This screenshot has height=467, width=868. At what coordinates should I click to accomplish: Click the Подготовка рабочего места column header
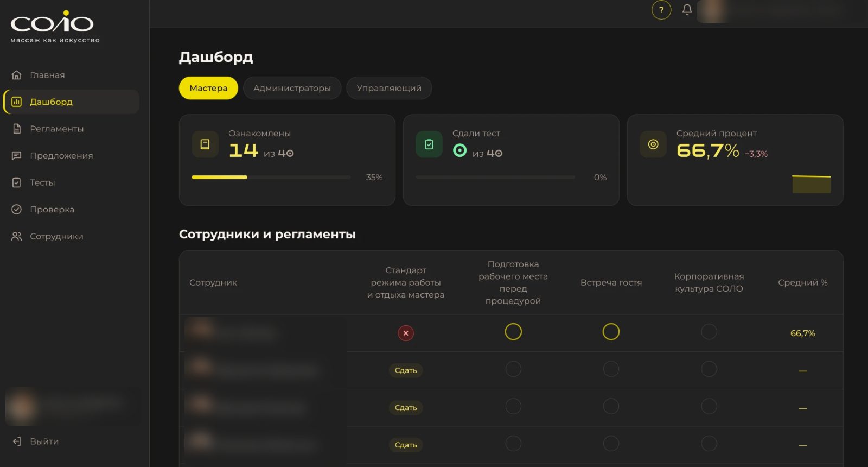(x=513, y=282)
